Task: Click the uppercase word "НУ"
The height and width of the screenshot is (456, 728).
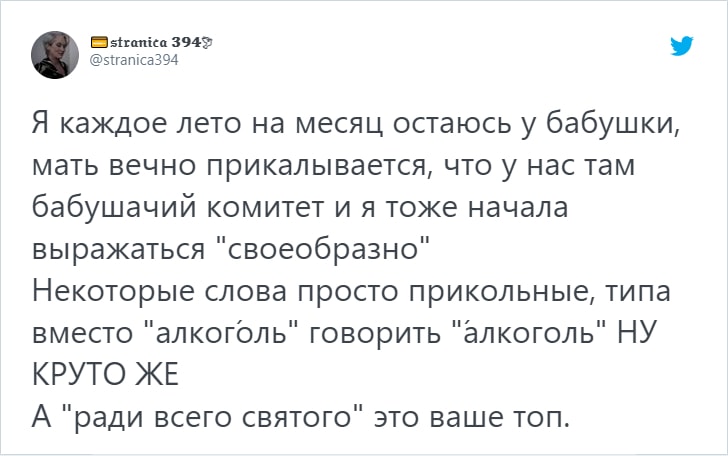Action: [637, 332]
